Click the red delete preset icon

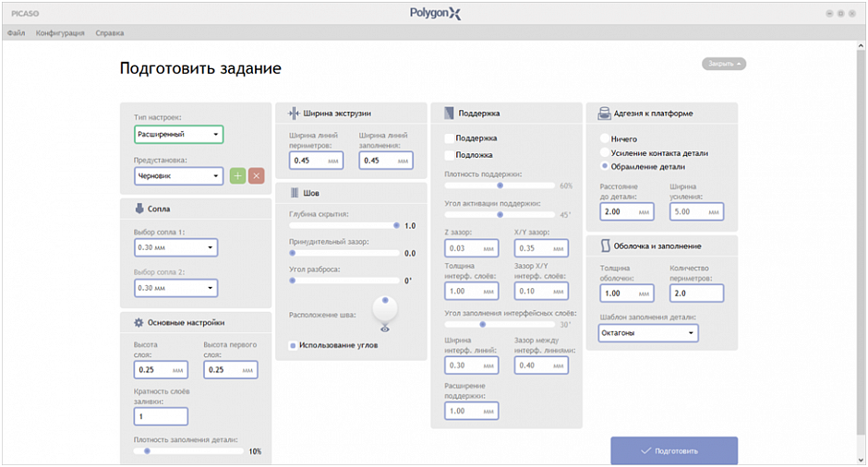(257, 175)
